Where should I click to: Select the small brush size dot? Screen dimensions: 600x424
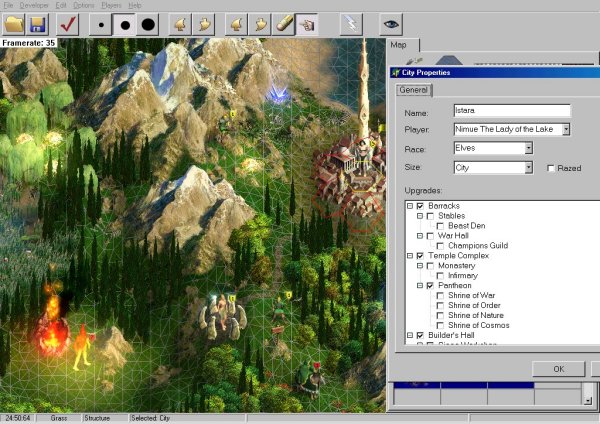101,25
